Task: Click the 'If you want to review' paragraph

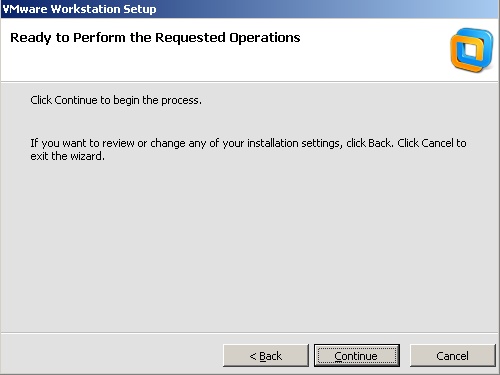Action: (248, 149)
